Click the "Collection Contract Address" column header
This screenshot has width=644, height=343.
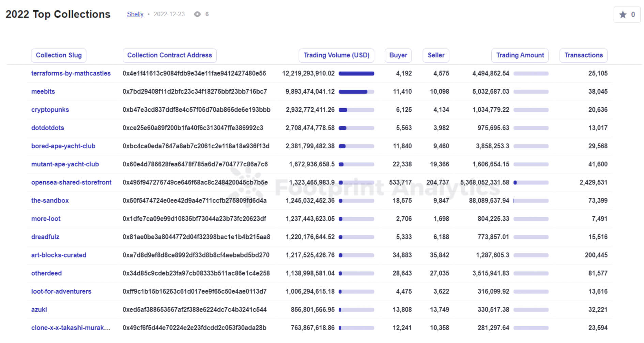(x=169, y=55)
